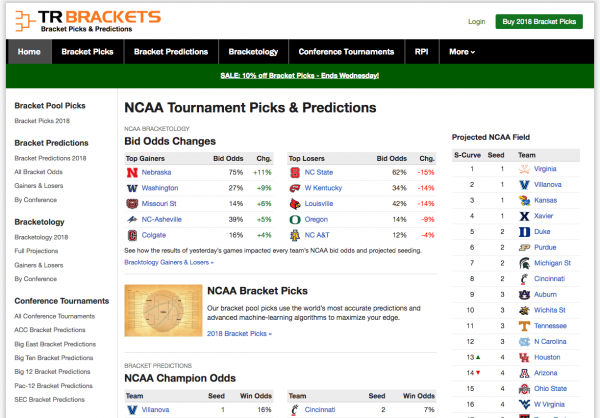Image resolution: width=600 pixels, height=418 pixels.
Task: Click the Arizona A logo icon
Action: [x=524, y=373]
